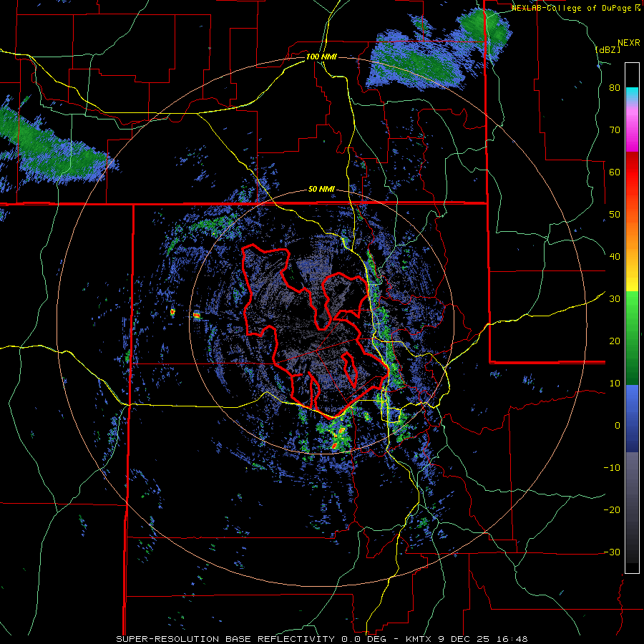The height and width of the screenshot is (644, 644).
Task: Click the 50 value on dBZ scale
Action: (x=615, y=215)
